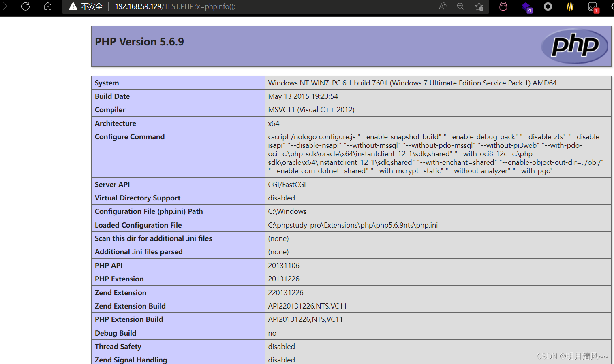Open the purple extension with badge 4
The image size is (614, 364).
point(526,7)
